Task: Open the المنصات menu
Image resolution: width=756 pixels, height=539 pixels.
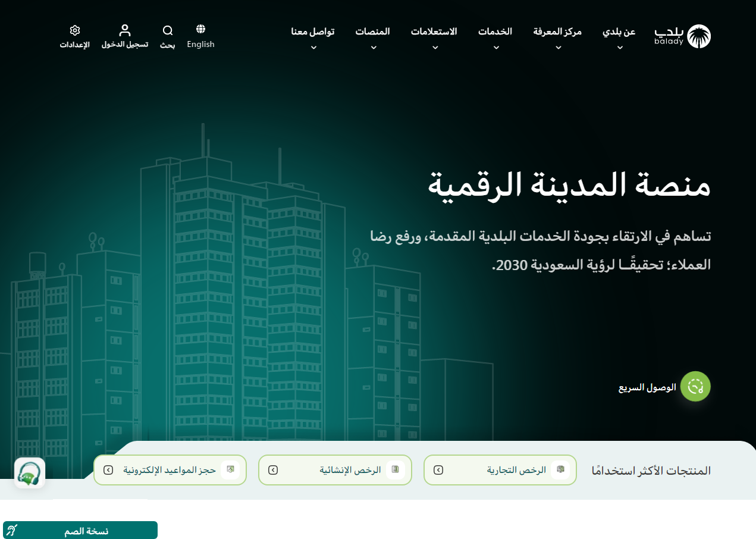Action: tap(373, 32)
